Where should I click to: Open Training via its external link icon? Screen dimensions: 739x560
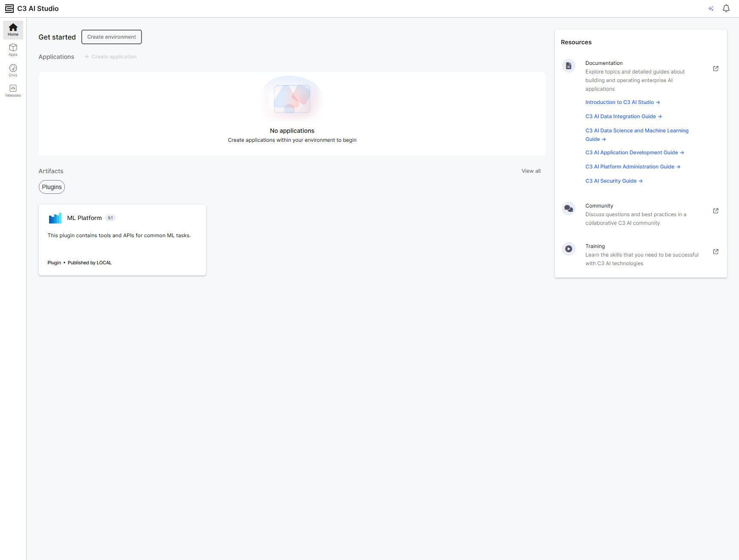point(715,251)
